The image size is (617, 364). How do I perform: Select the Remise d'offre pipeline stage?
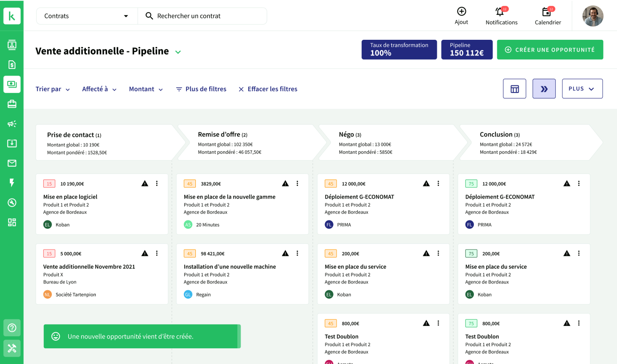click(248, 143)
